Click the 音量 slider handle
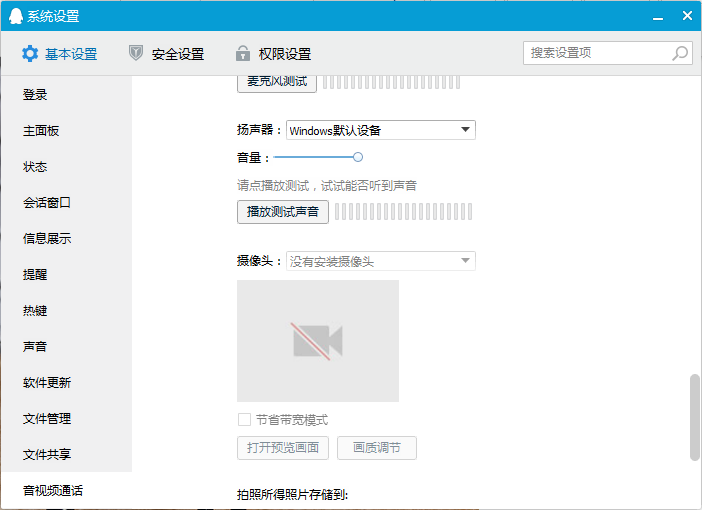 [358, 157]
